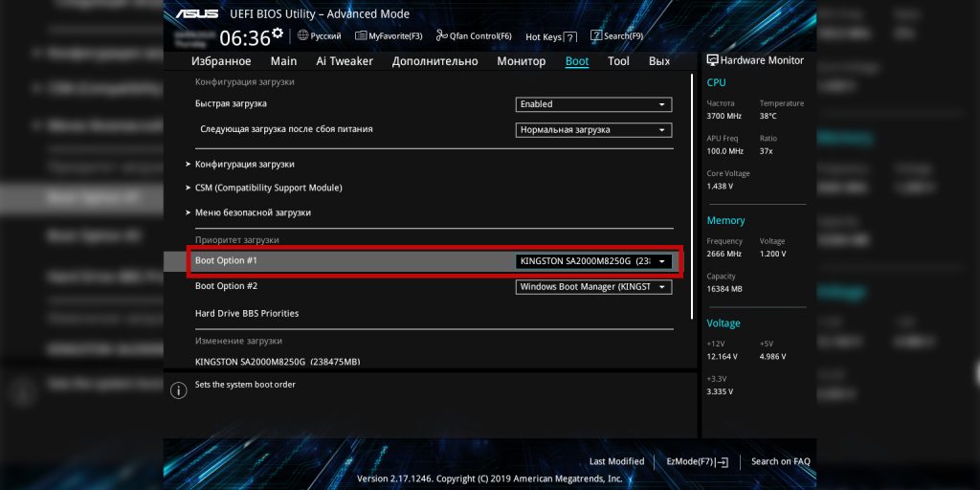Click the 12.164 V reading

coord(722,356)
